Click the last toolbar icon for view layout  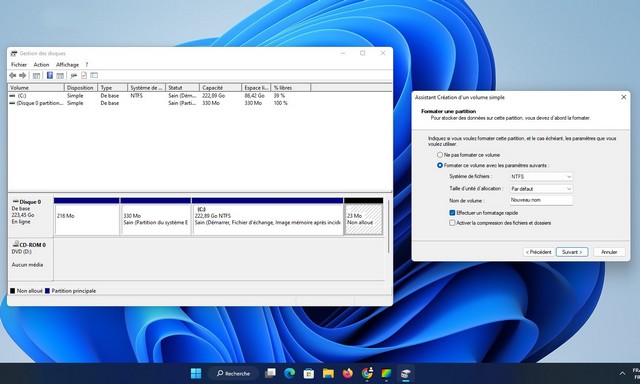(94, 75)
